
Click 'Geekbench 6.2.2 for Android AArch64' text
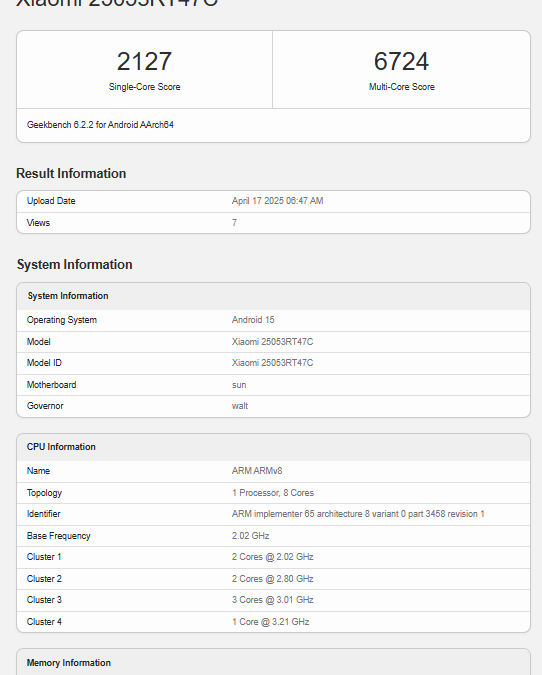100,125
